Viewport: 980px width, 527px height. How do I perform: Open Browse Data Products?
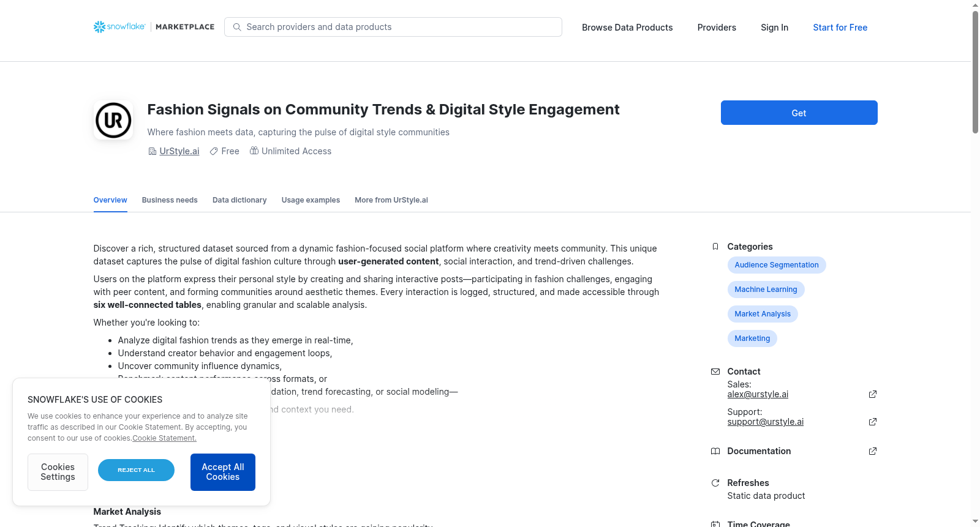tap(627, 28)
